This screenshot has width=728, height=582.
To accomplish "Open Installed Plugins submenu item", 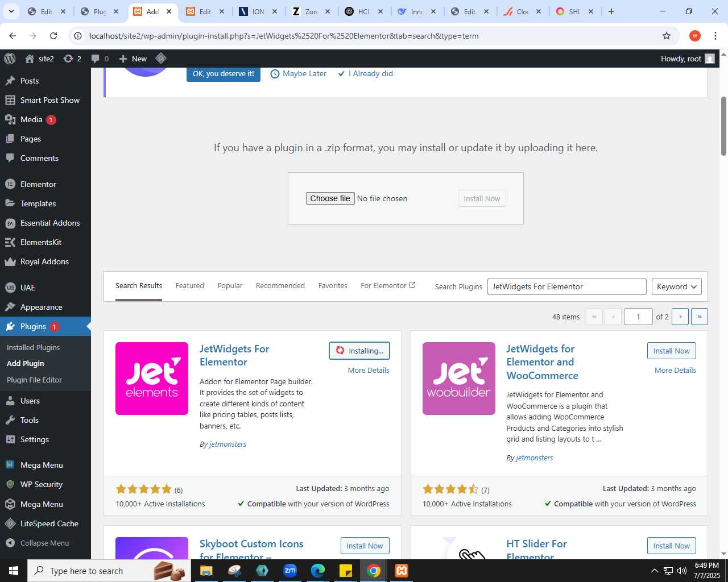I will pos(33,347).
